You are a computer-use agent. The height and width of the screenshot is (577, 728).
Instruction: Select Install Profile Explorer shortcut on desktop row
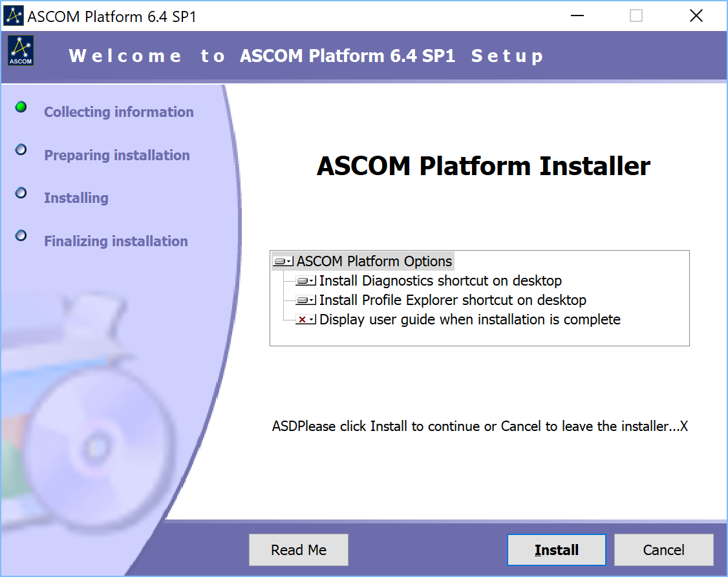(453, 300)
